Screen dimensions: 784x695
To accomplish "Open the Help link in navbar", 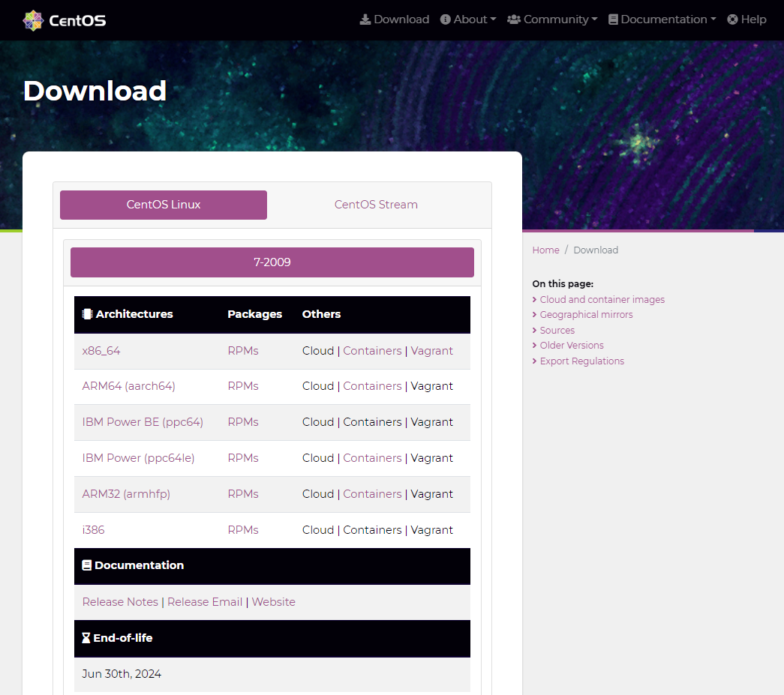I will (x=746, y=19).
